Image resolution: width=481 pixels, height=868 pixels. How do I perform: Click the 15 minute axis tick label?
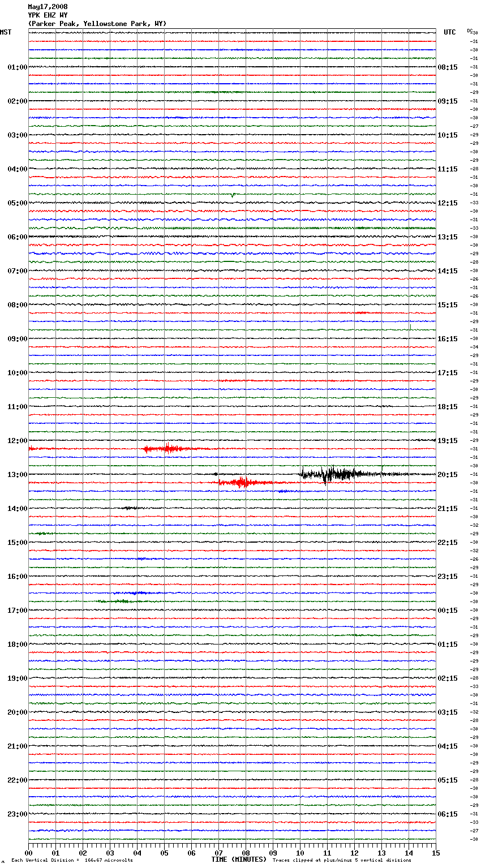(436, 853)
